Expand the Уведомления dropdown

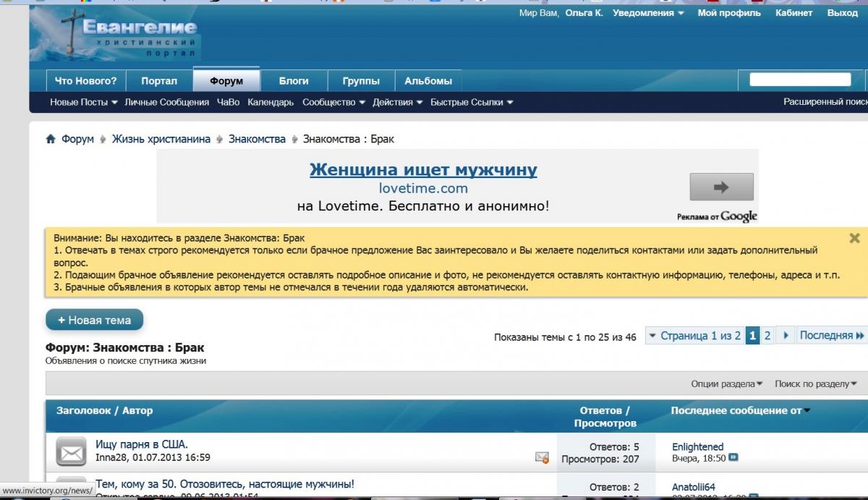tap(648, 13)
